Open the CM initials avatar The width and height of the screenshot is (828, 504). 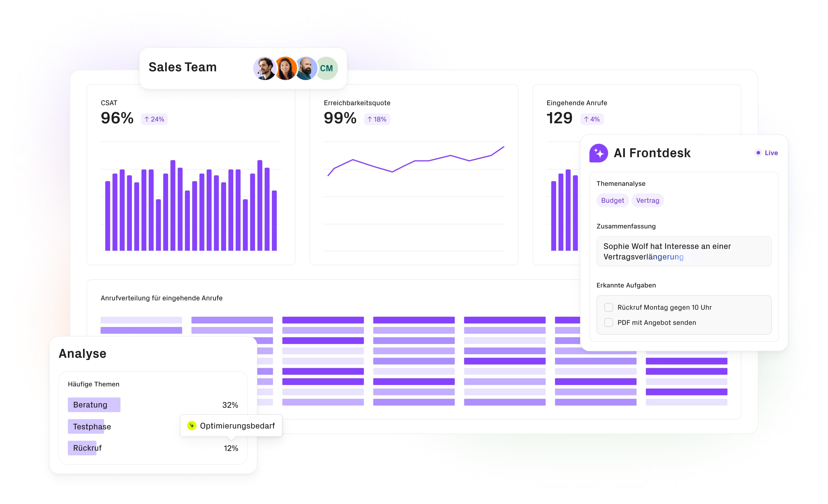326,68
